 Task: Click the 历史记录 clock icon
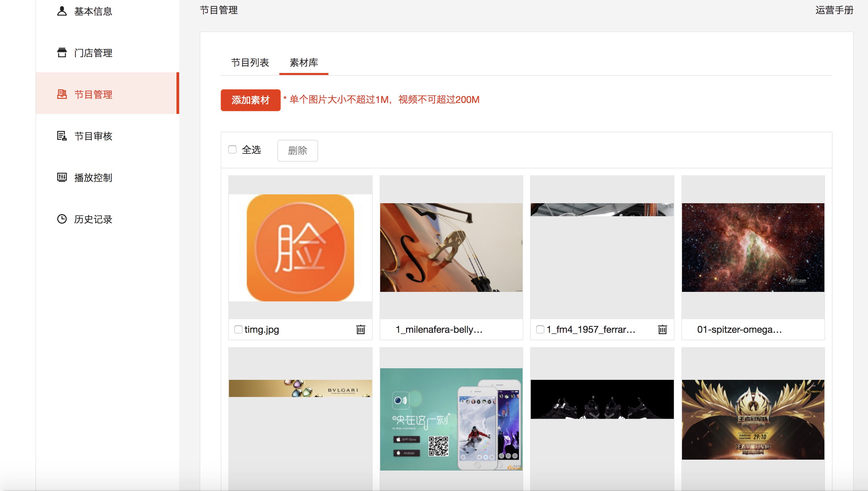pyautogui.click(x=62, y=219)
